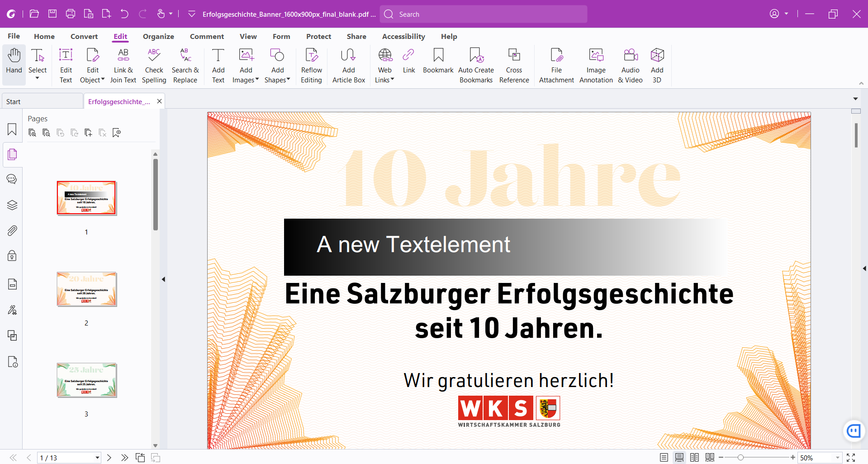868x464 pixels.
Task: Open the Signatures side panel
Action: (12, 310)
